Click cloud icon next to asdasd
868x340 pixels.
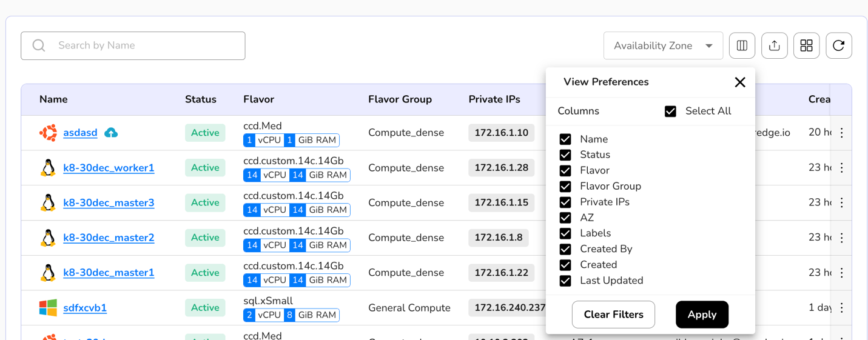click(x=111, y=133)
